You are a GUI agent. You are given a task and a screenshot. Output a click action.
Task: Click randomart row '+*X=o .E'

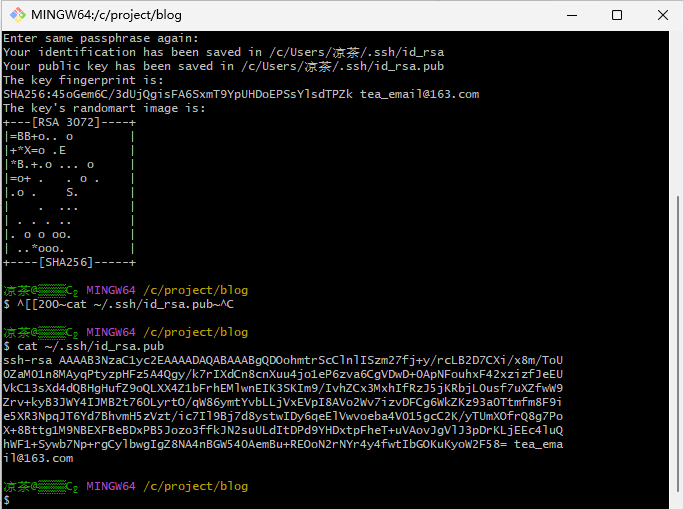[x=69, y=151]
